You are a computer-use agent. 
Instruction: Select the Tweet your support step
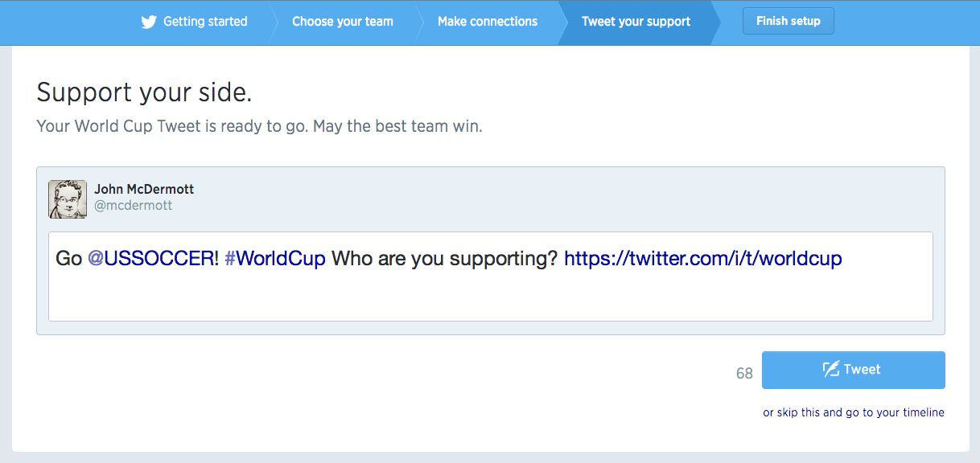636,22
